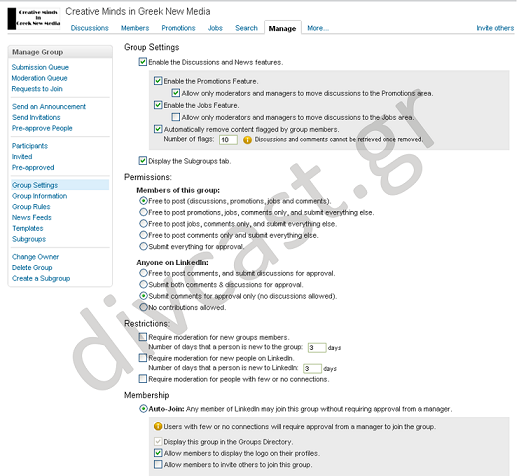Click the warning icon beside Number of flags
The height and width of the screenshot is (476, 519).
(x=247, y=140)
